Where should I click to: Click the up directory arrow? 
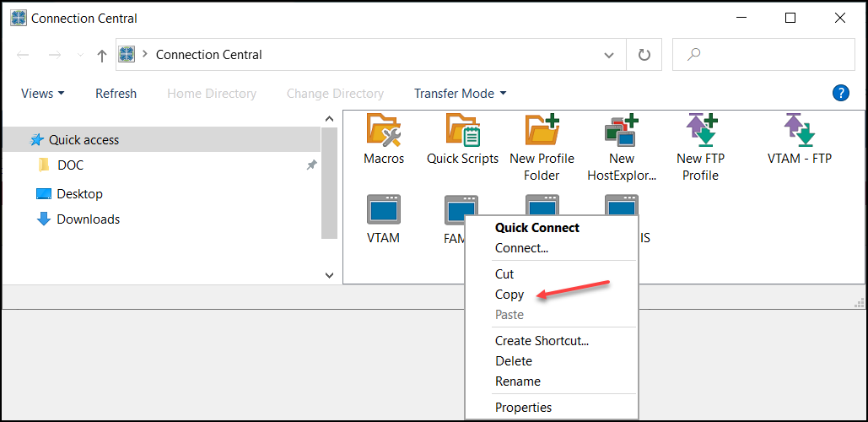(x=101, y=55)
